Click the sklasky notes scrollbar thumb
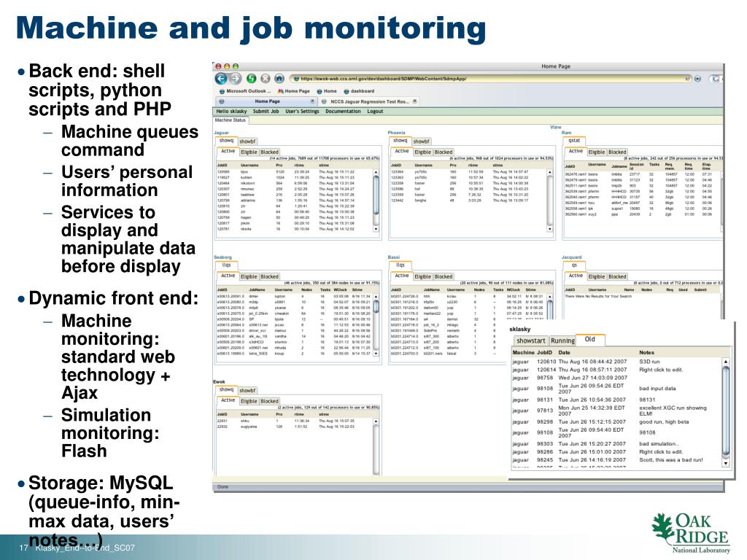The height and width of the screenshot is (560, 747). click(x=726, y=411)
